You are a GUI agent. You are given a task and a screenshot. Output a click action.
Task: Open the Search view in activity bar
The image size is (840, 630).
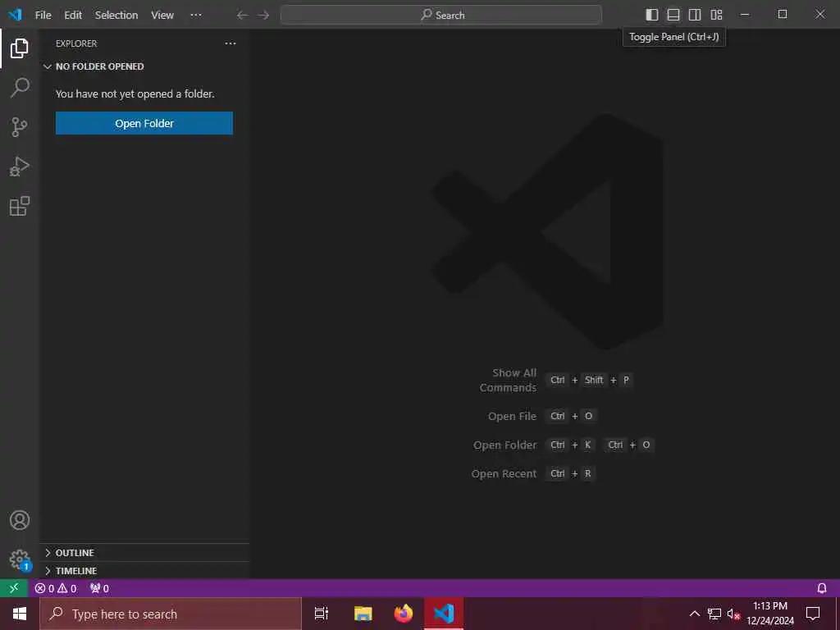tap(20, 87)
